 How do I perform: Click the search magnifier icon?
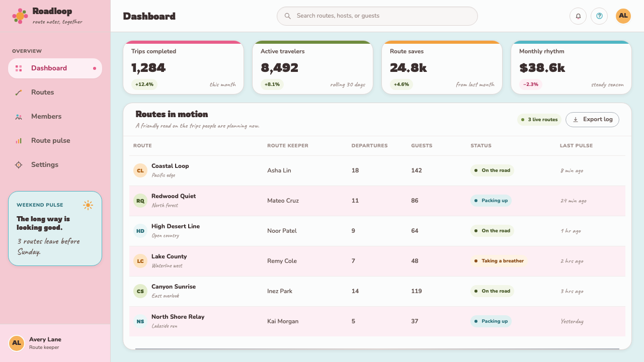(288, 16)
